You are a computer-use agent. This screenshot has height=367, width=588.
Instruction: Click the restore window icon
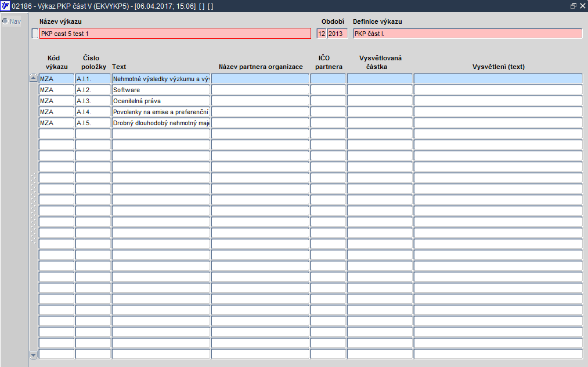click(573, 6)
